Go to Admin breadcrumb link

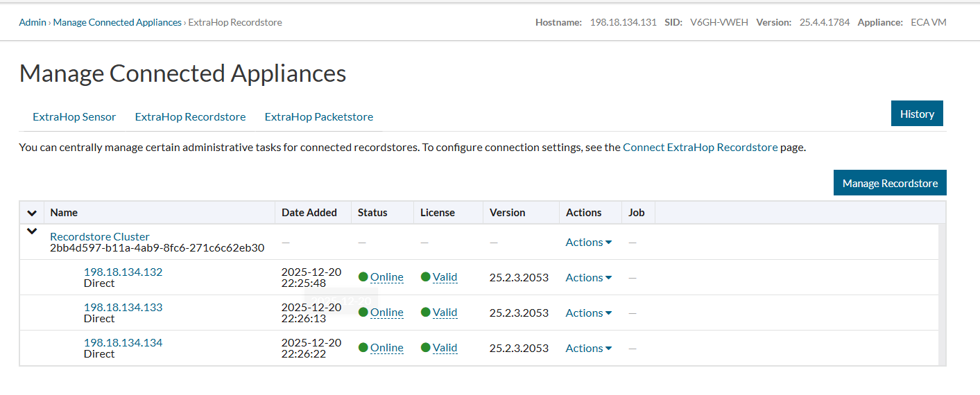pyautogui.click(x=33, y=22)
